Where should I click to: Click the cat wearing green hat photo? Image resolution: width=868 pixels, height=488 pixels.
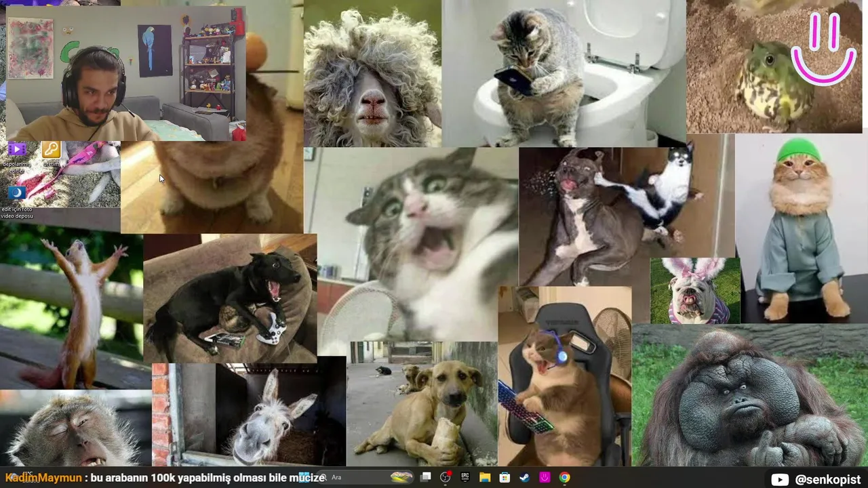(802, 228)
